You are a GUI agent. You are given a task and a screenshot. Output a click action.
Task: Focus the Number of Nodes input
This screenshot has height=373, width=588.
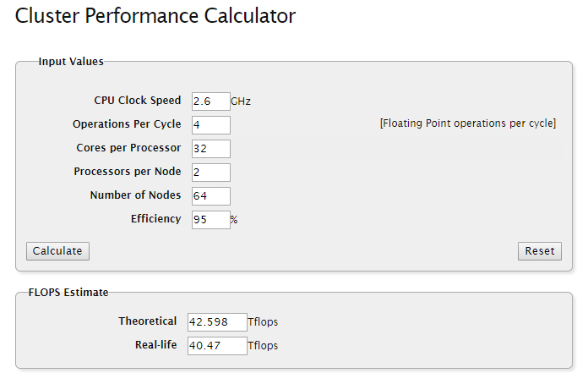tap(210, 196)
